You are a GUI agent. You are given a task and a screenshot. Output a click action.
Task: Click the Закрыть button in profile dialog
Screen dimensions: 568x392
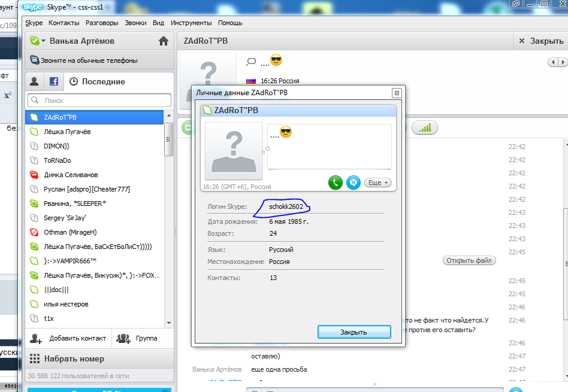pos(354,332)
